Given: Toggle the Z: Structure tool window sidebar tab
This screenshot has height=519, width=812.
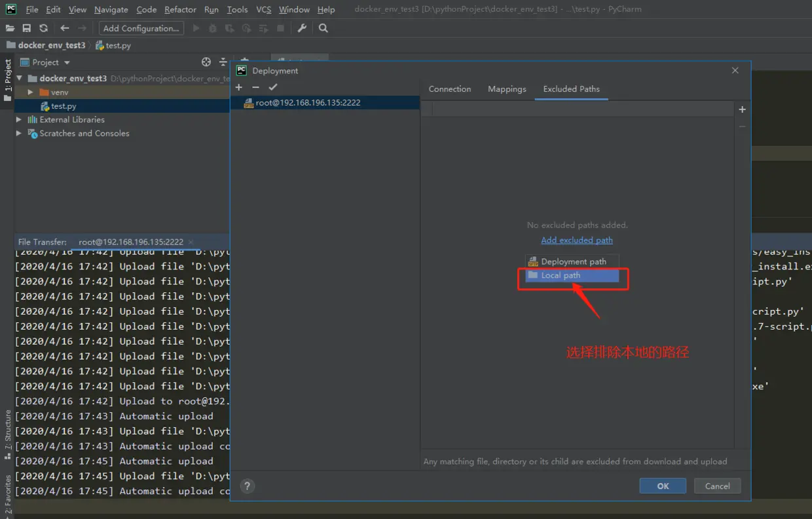Looking at the screenshot, I should click(7, 434).
